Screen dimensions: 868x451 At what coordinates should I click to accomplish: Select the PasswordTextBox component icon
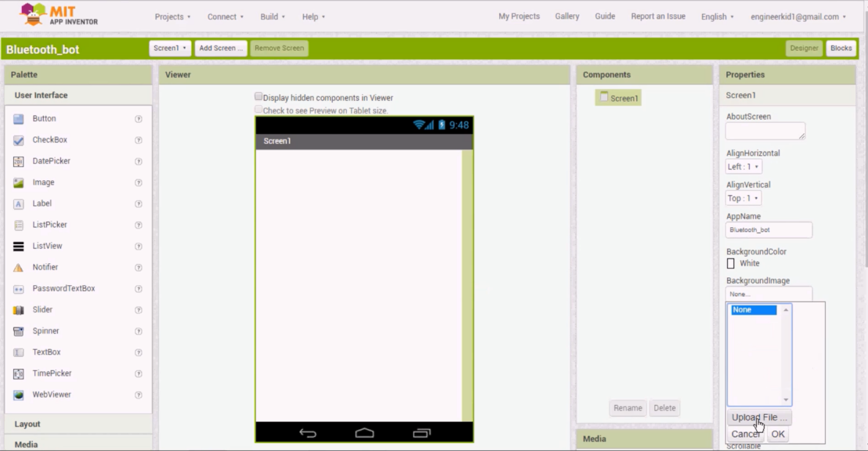click(18, 289)
